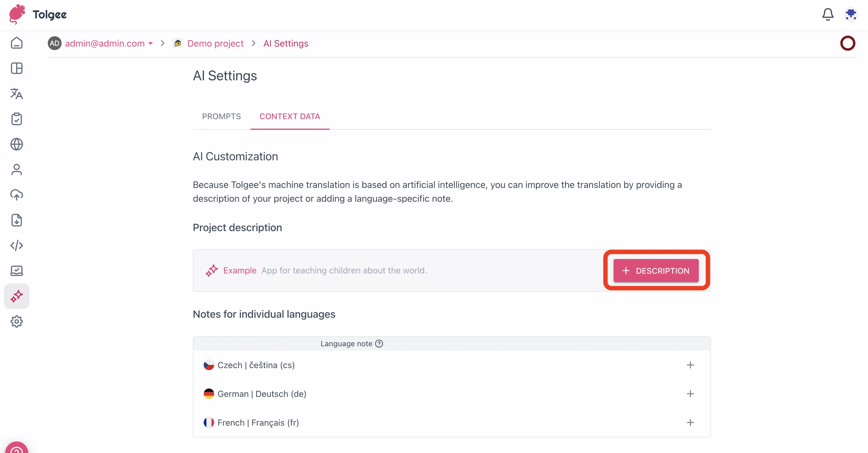Open the notifications bell
The image size is (868, 453).
[828, 14]
